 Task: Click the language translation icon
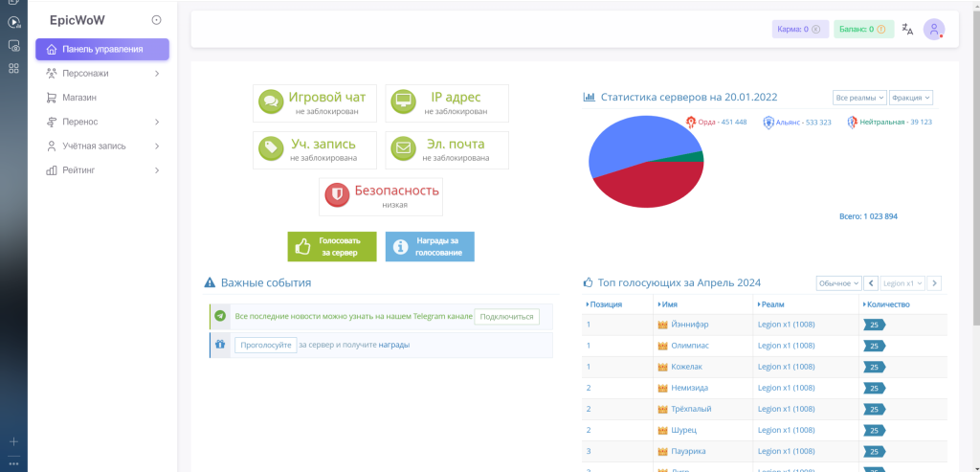coord(907,30)
